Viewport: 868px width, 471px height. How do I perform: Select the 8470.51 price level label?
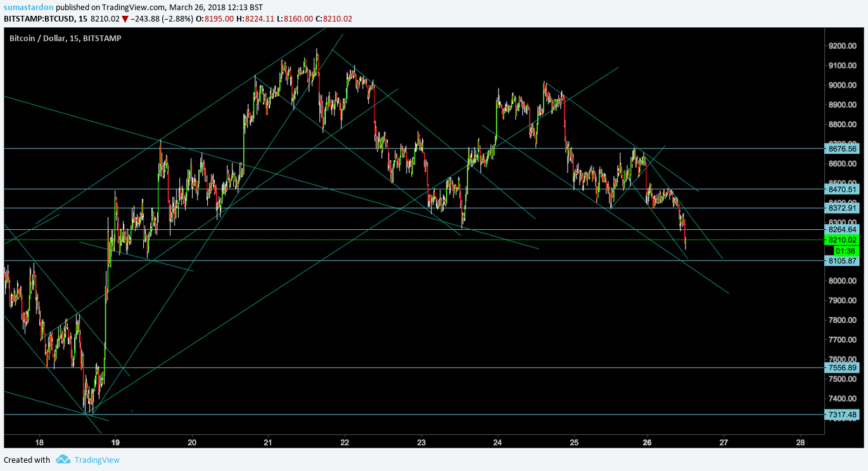842,189
